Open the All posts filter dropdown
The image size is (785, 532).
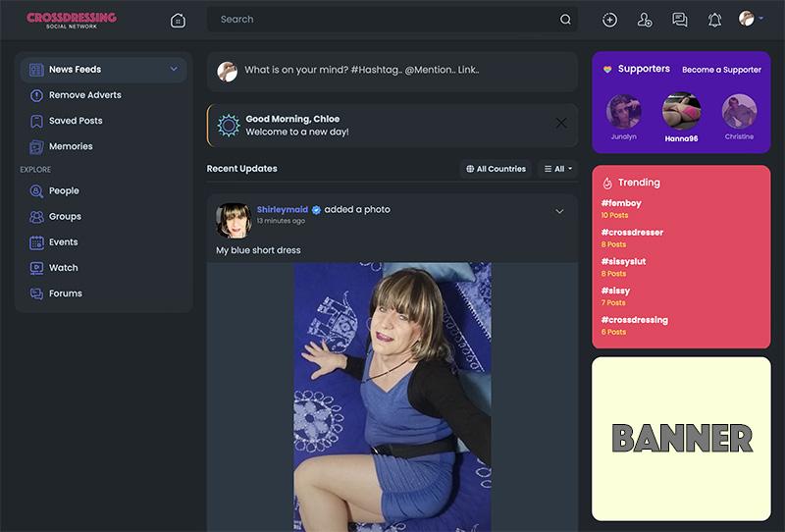click(x=557, y=169)
